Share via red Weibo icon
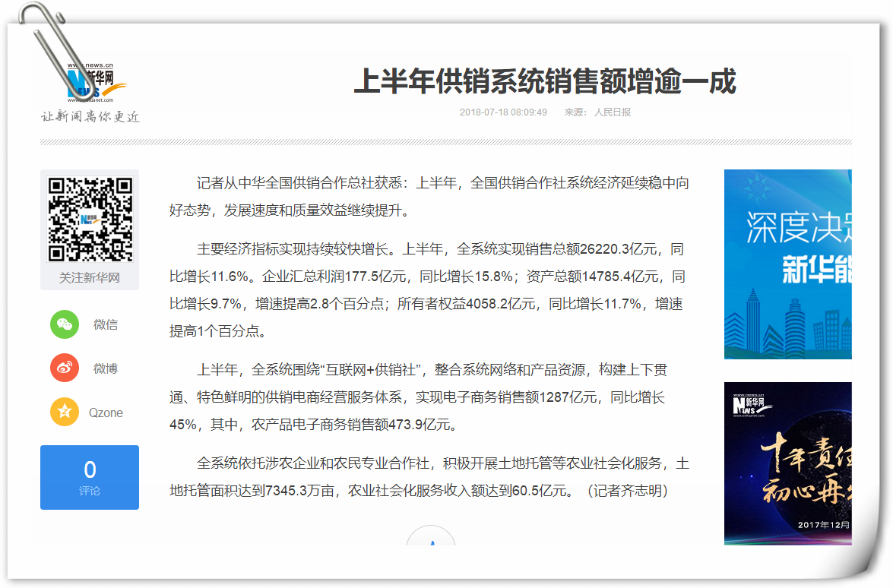The width and height of the screenshot is (893, 588). [65, 368]
